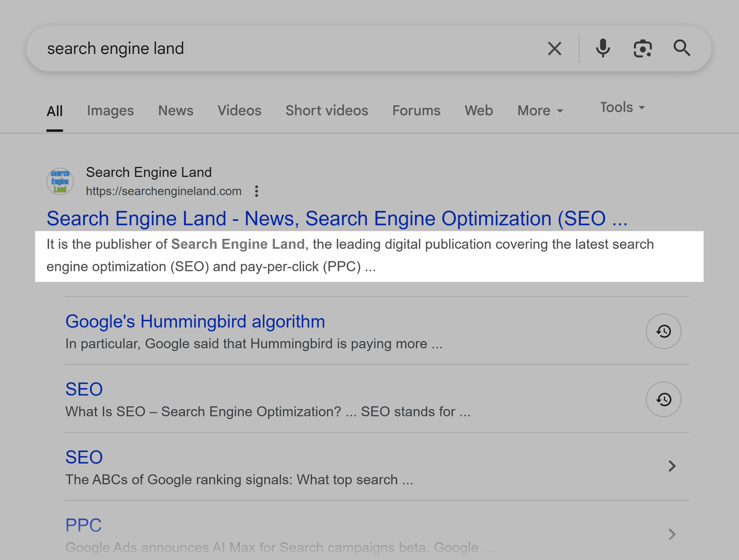Open the main Search Engine Land result title
This screenshot has height=560, width=739.
tap(337, 218)
